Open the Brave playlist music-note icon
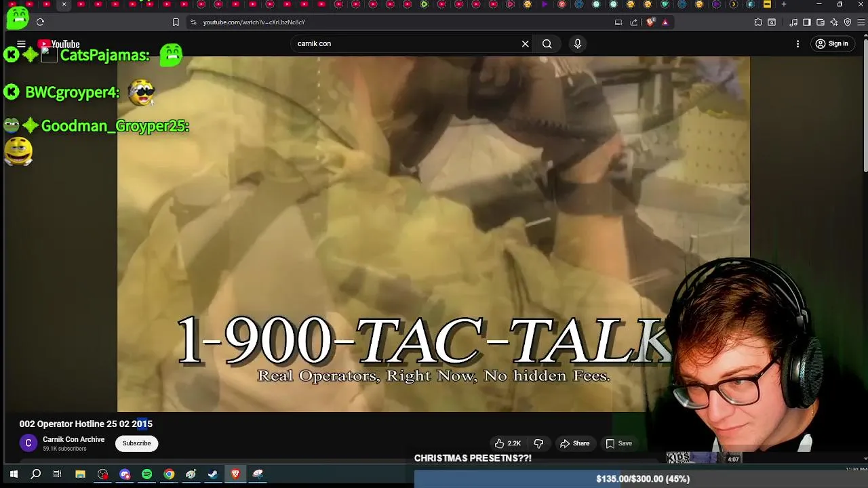 tap(793, 22)
